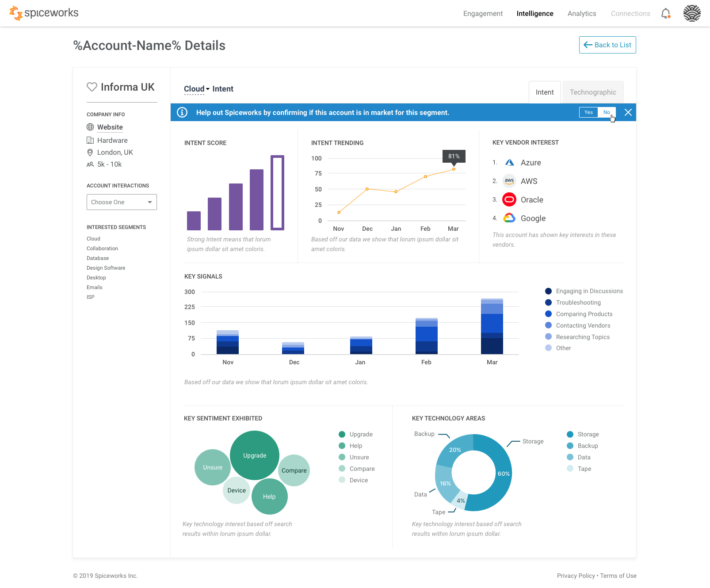Screen dimensions: 710x588
Task: Select Cloud in interested segments list
Action: pos(93,239)
